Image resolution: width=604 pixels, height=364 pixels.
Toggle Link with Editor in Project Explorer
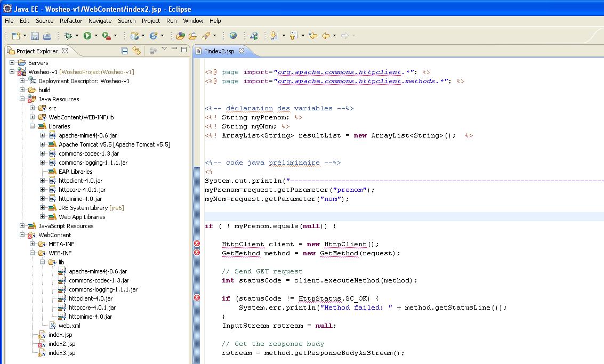pos(136,51)
